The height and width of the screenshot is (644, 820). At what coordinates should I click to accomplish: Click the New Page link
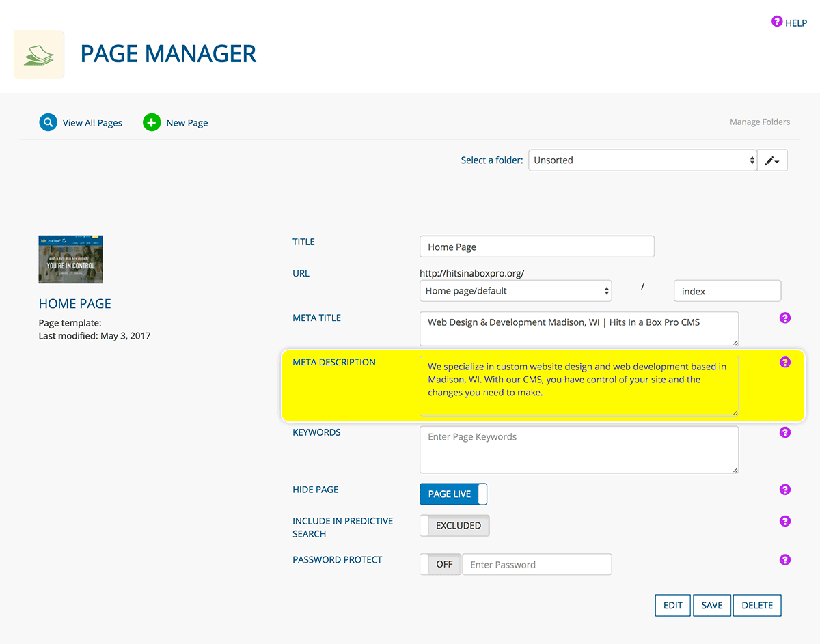coord(187,123)
